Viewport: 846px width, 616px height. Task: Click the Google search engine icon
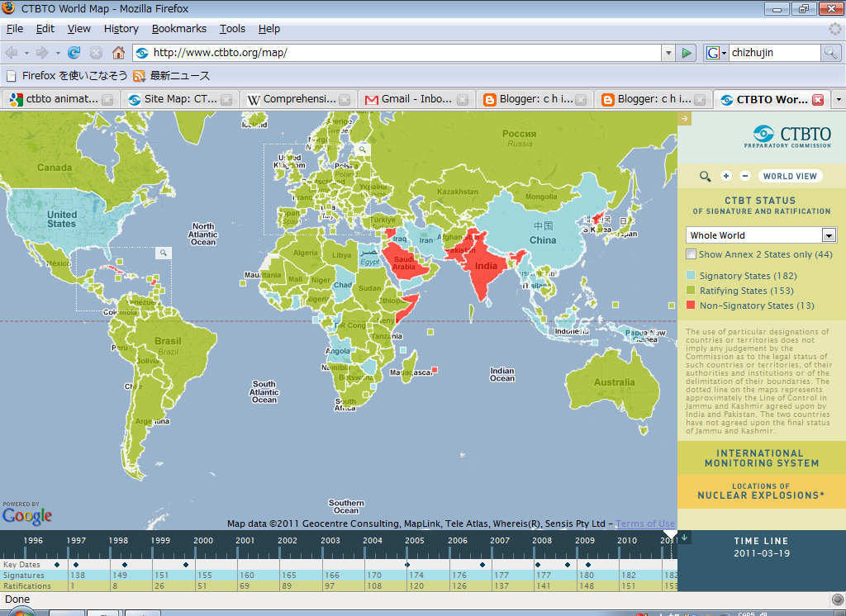713,53
